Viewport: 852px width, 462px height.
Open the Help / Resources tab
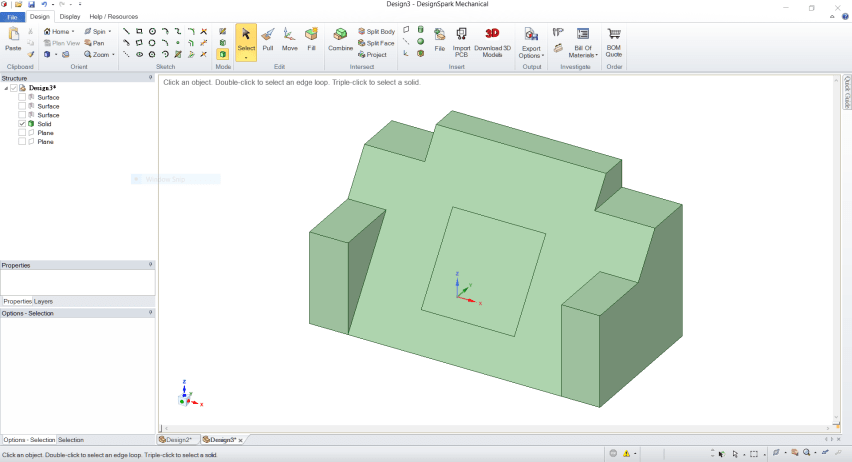pyautogui.click(x=114, y=17)
